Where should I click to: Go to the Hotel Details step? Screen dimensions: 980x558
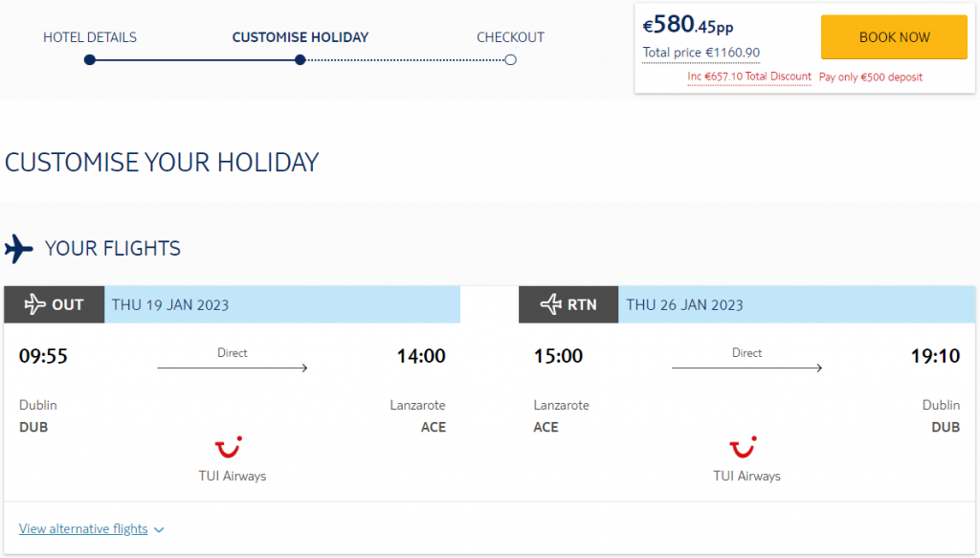point(90,37)
